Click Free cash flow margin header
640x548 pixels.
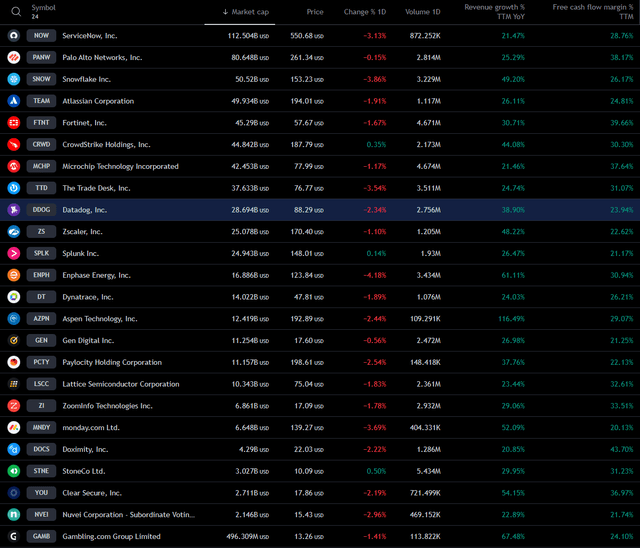coord(593,12)
